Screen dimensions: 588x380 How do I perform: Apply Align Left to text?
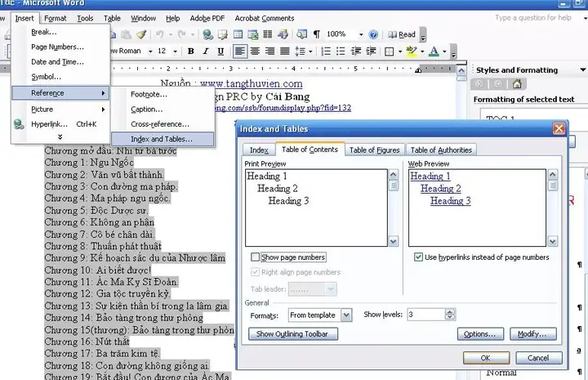point(240,51)
